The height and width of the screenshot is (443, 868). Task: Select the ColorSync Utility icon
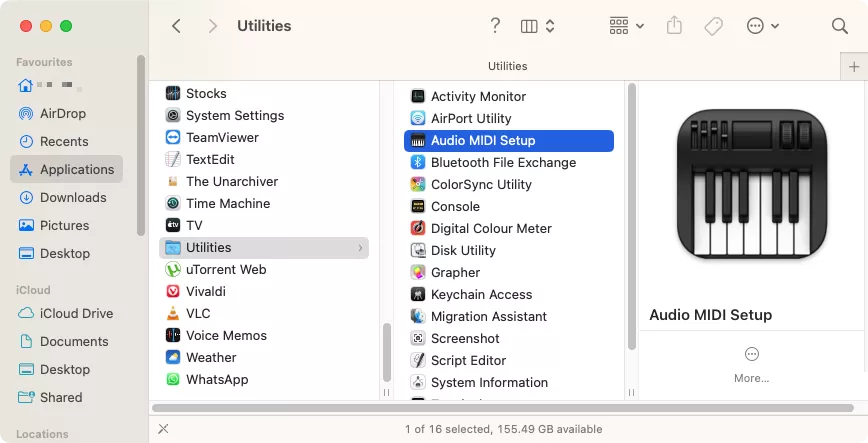tap(418, 184)
